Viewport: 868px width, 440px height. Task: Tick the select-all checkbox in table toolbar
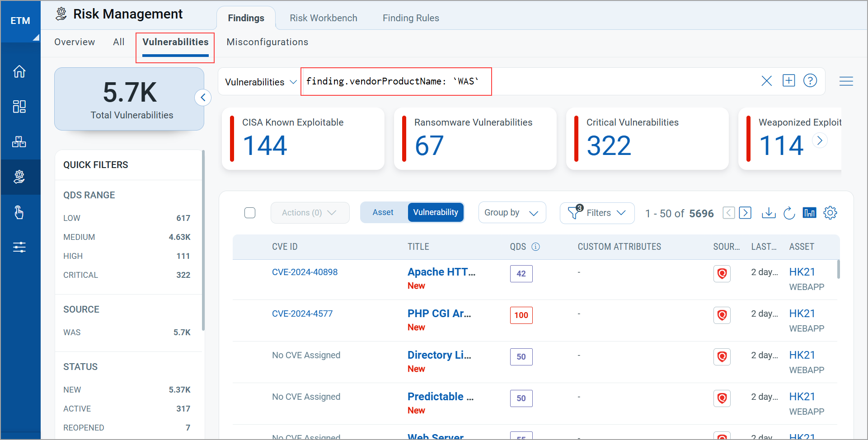(x=250, y=213)
